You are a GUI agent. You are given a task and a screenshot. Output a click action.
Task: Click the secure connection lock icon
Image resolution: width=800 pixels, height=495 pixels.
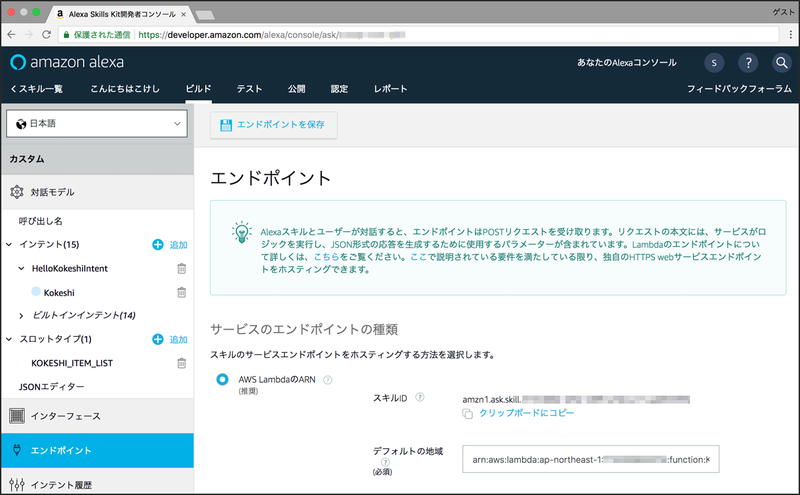66,35
